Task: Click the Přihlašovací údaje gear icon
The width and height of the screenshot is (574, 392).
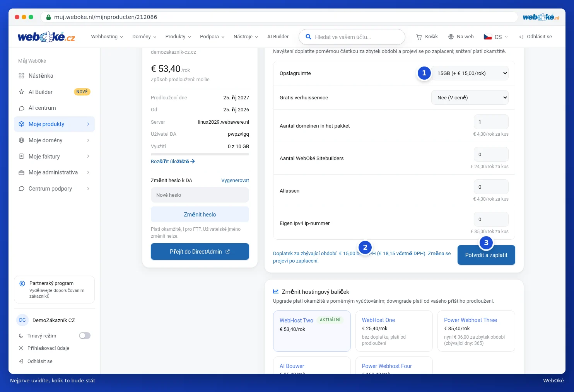Action: 21,348
